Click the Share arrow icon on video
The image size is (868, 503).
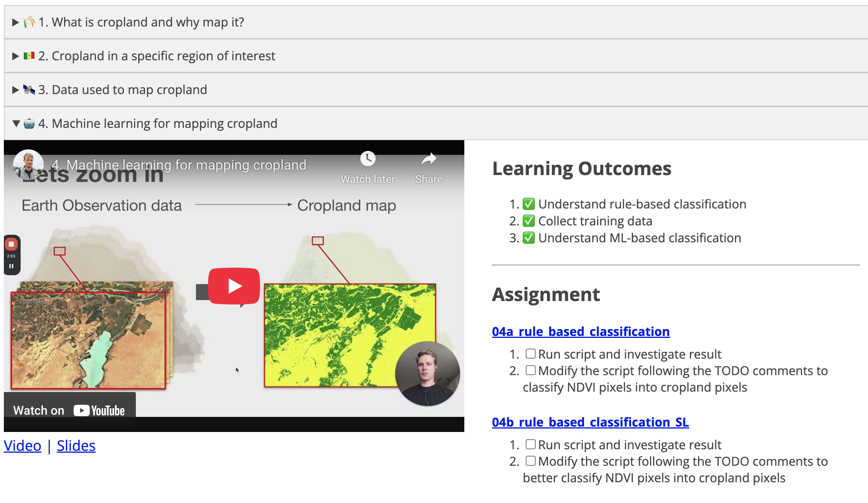point(429,159)
